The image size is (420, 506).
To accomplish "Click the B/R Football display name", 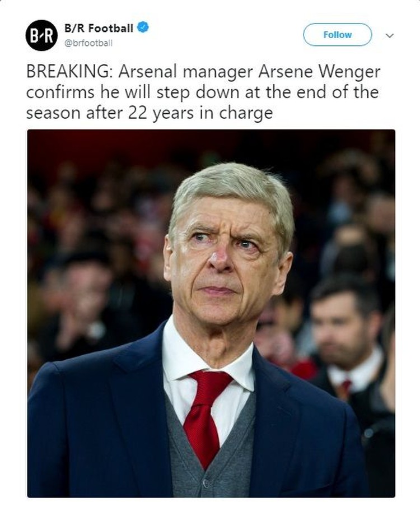I will (99, 29).
